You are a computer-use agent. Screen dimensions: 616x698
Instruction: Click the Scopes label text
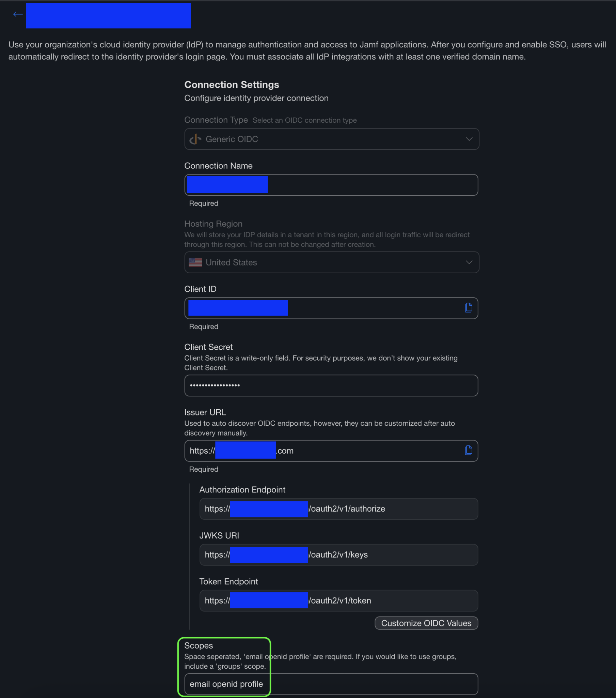click(199, 646)
